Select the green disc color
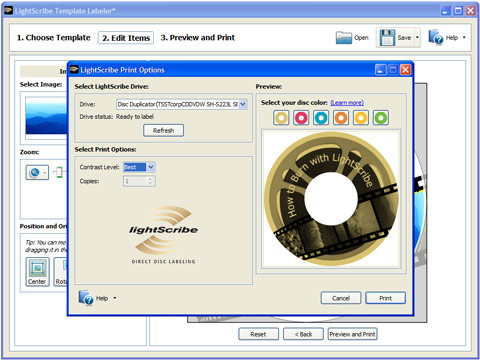 click(381, 118)
